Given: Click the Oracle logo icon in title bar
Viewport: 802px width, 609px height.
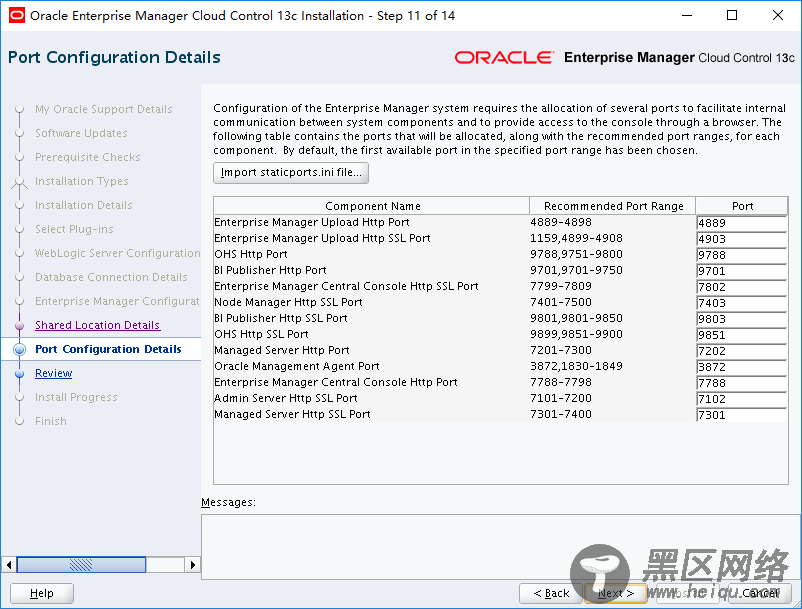Looking at the screenshot, I should pyautogui.click(x=16, y=15).
